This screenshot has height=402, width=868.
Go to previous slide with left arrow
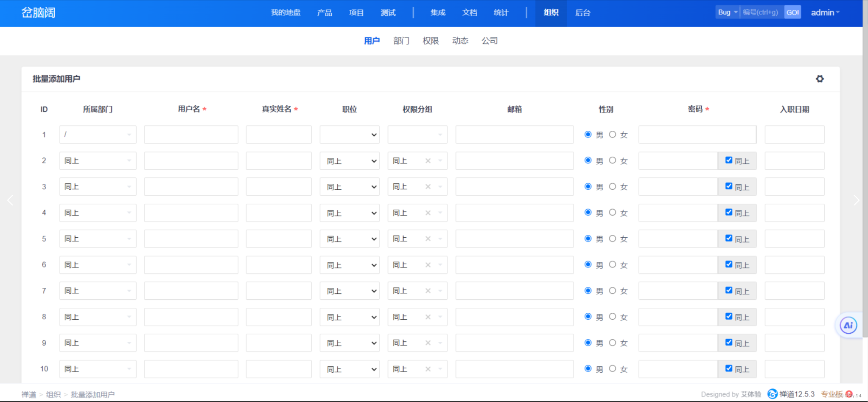pyautogui.click(x=10, y=200)
